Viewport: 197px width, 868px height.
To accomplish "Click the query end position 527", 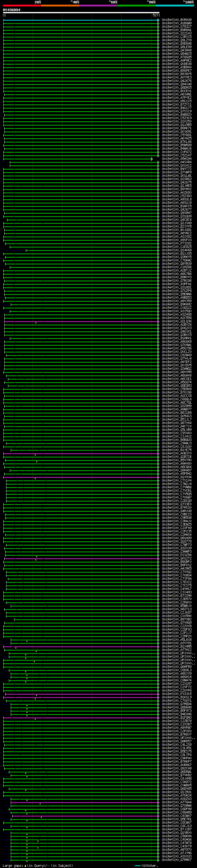I will [x=155, y=15].
